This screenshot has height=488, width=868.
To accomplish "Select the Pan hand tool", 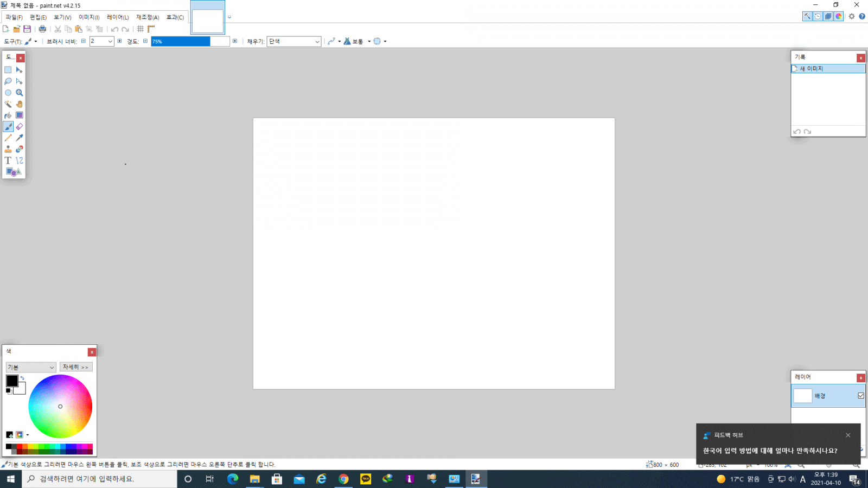I will pos(20,104).
